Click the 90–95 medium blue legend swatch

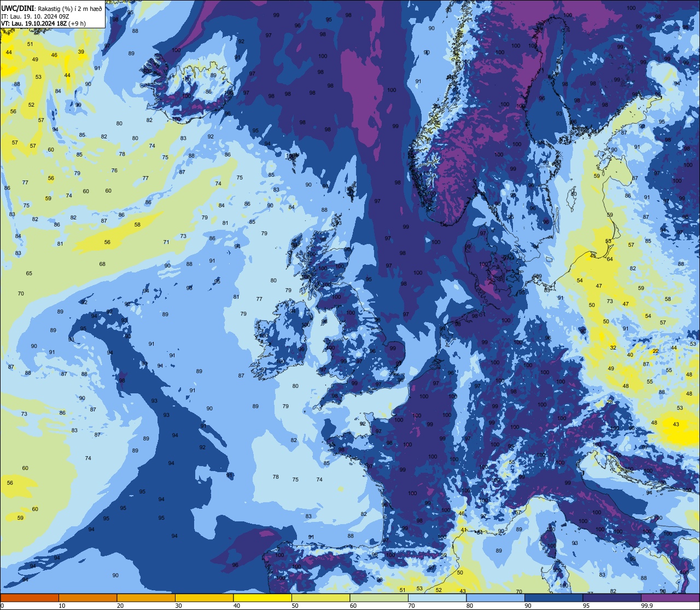[x=553, y=597]
